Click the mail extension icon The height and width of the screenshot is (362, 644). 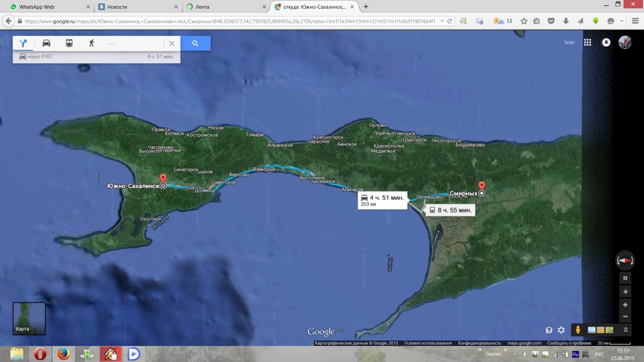pyautogui.click(x=479, y=21)
